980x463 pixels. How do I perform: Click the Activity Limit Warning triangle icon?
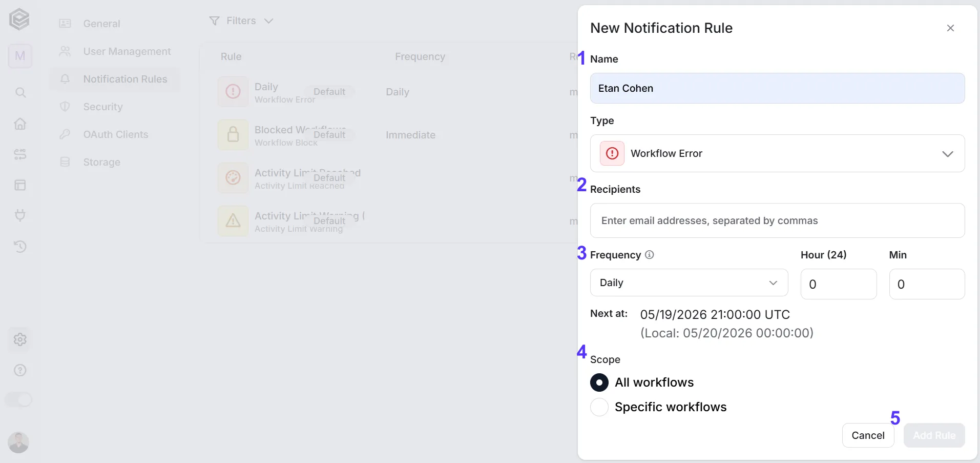tap(233, 221)
